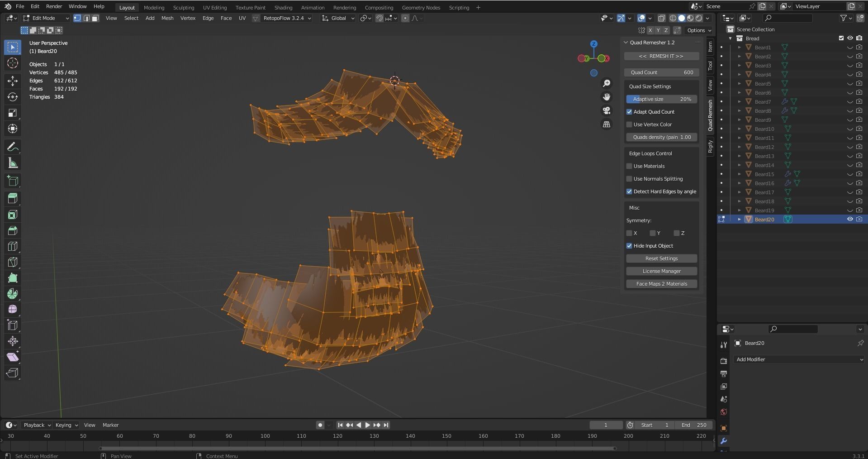868x459 pixels.
Task: Select the Measure tool
Action: click(13, 163)
